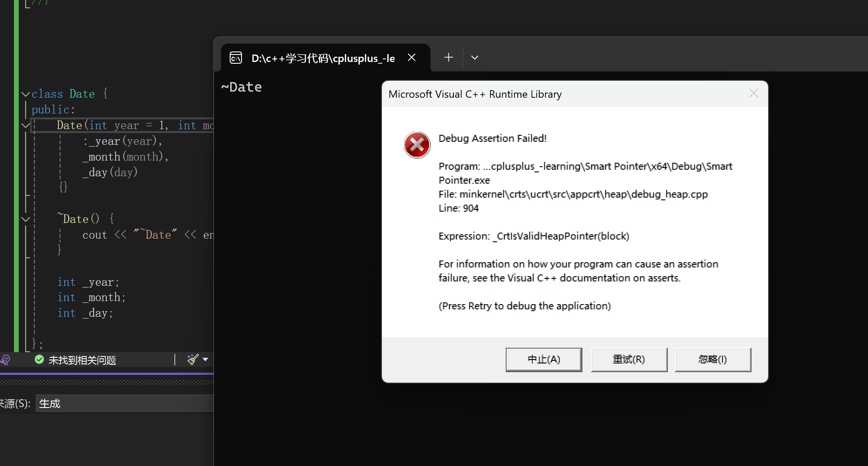This screenshot has width=868, height=466.
Task: Click the 未找到相关问题 status text
Action: click(82, 360)
